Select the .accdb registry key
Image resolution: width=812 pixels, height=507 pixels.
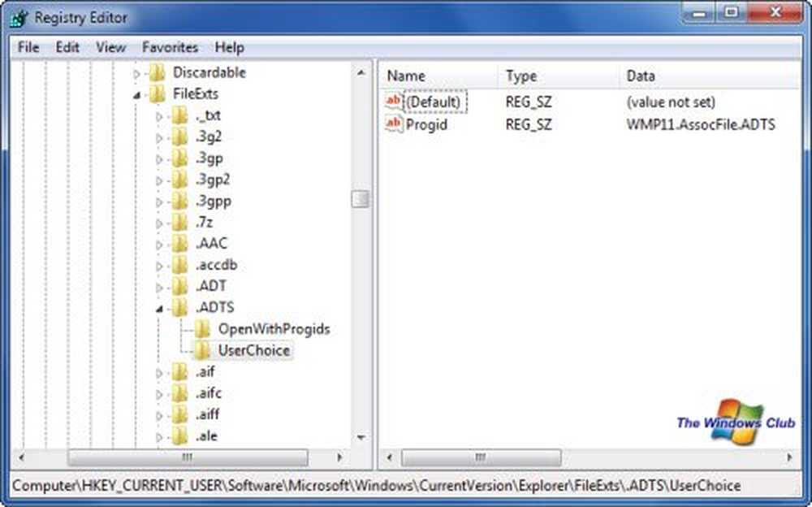216,265
